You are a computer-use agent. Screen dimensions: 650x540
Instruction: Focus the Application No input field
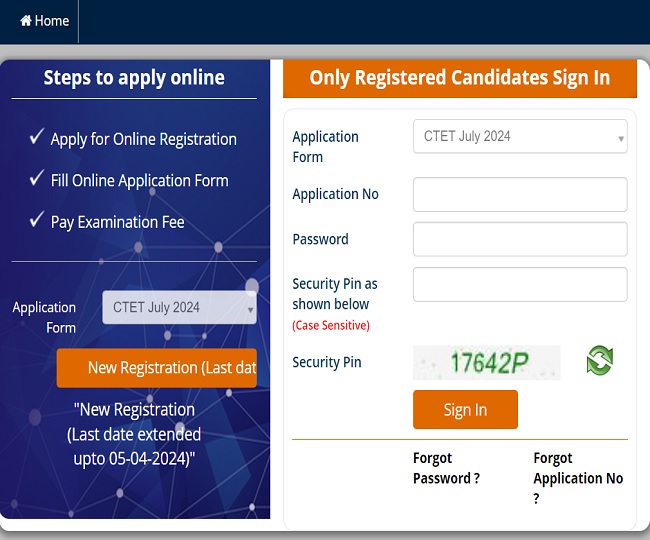point(520,194)
